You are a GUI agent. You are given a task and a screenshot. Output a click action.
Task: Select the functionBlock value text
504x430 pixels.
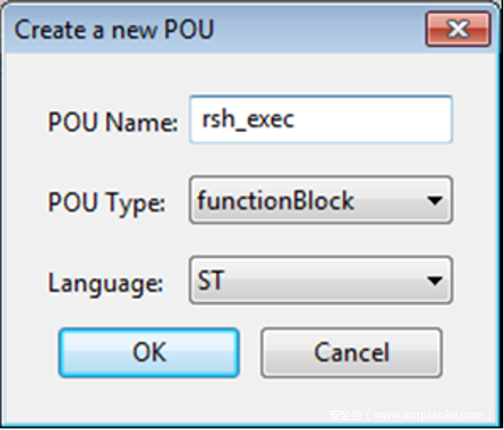tap(275, 200)
